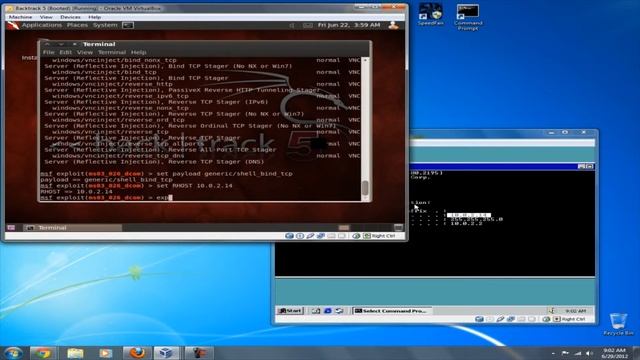640x360 pixels.
Task: Click the mail envelope icon in Backtrack panel
Action: click(308, 25)
